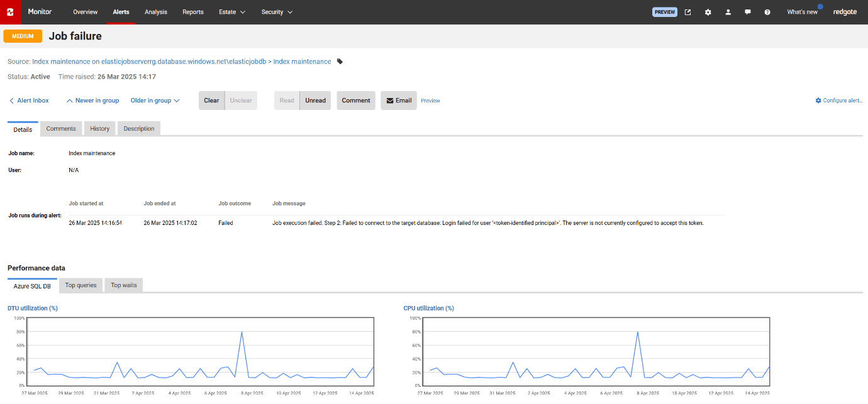The height and width of the screenshot is (404, 868).
Task: Select the Top queries tab
Action: 81,285
